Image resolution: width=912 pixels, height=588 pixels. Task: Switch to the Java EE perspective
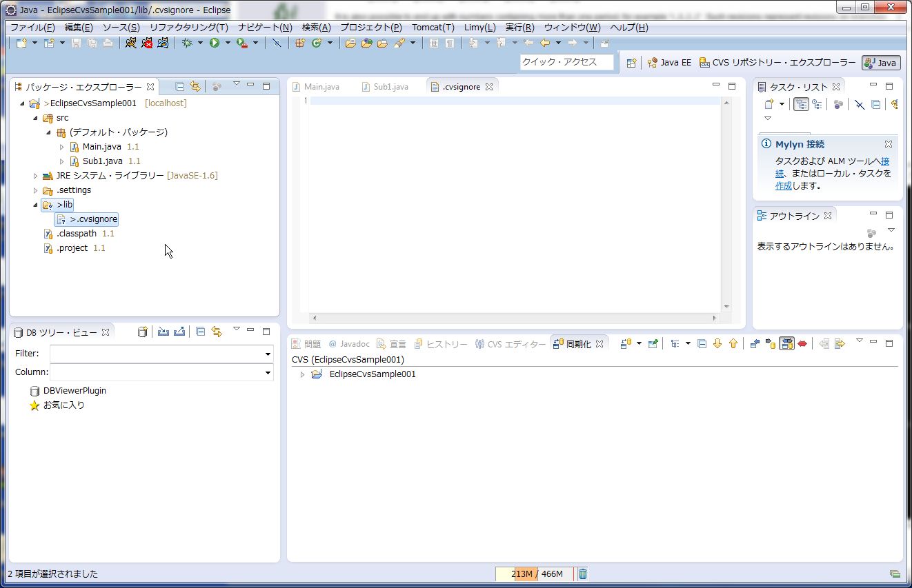click(x=669, y=63)
